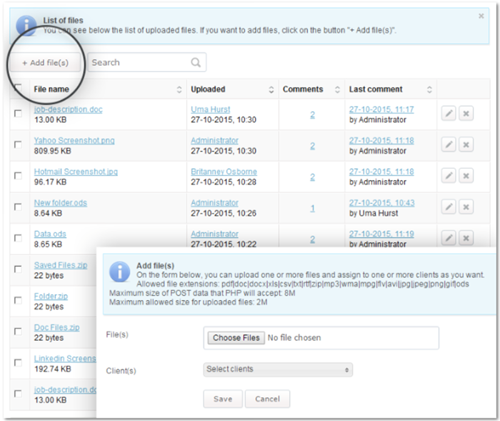This screenshot has height=421, width=500.
Task: Cancel the Add file(s) form
Action: (x=267, y=399)
